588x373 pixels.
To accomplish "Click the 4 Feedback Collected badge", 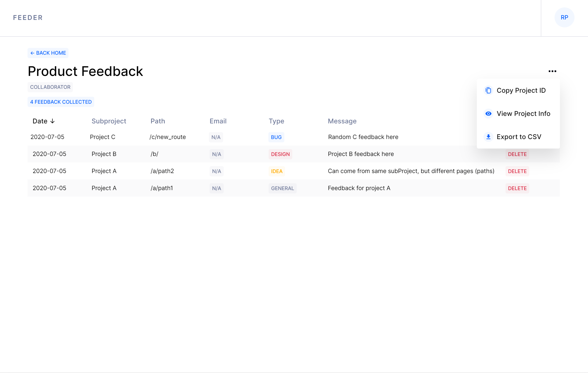I will click(61, 102).
